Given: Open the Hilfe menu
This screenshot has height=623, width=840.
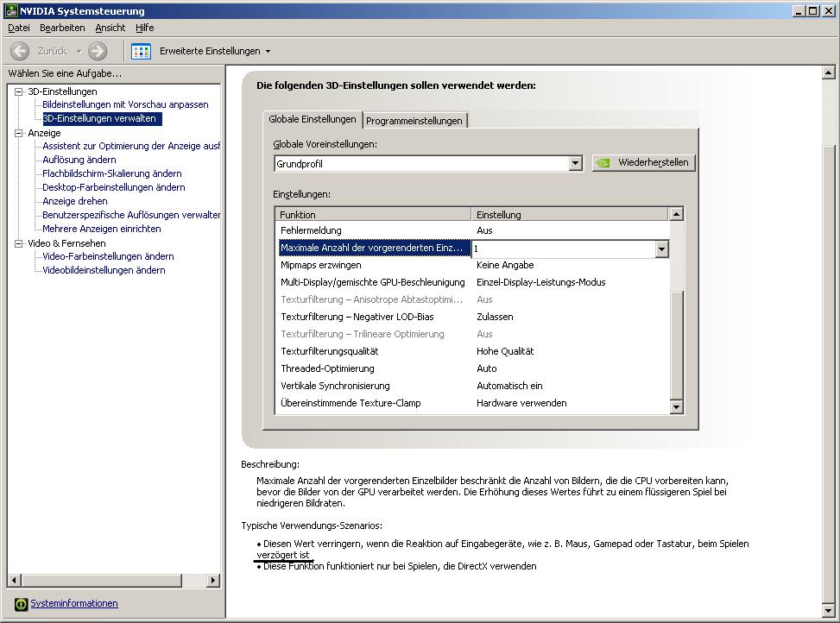Looking at the screenshot, I should coord(145,28).
